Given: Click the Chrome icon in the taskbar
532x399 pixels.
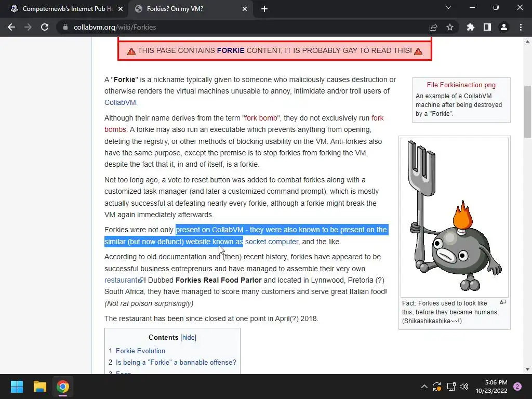Looking at the screenshot, I should (x=63, y=387).
